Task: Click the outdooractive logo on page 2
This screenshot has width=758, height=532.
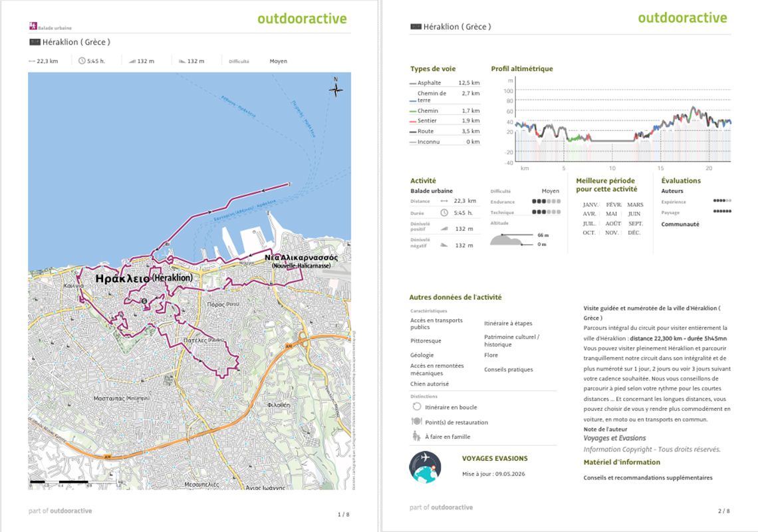Action: [x=682, y=18]
